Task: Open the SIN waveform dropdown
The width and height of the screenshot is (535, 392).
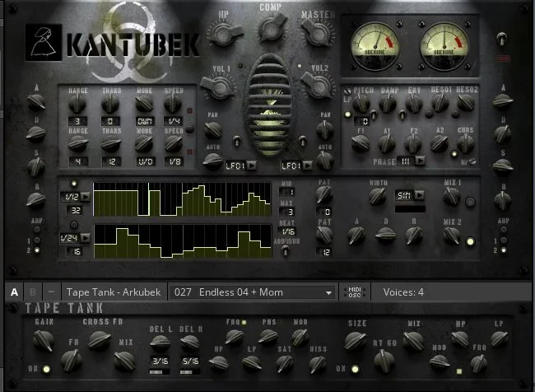Action: pyautogui.click(x=407, y=195)
